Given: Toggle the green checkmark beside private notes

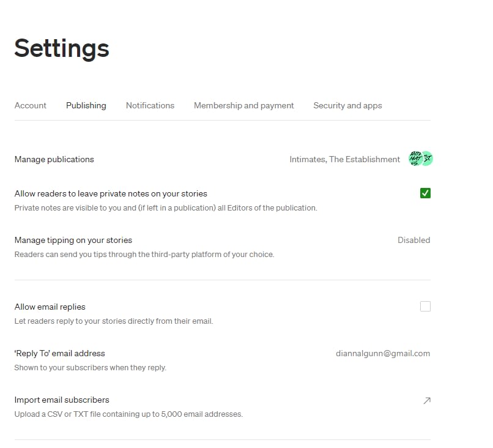Looking at the screenshot, I should 425,193.
